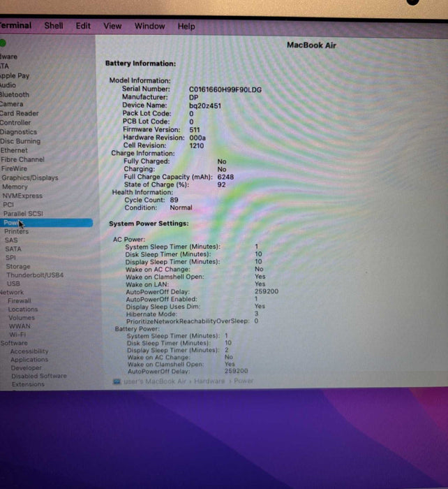This screenshot has height=489, width=448.
Task: Click Hardware Revision value 000a
Action: click(x=197, y=138)
